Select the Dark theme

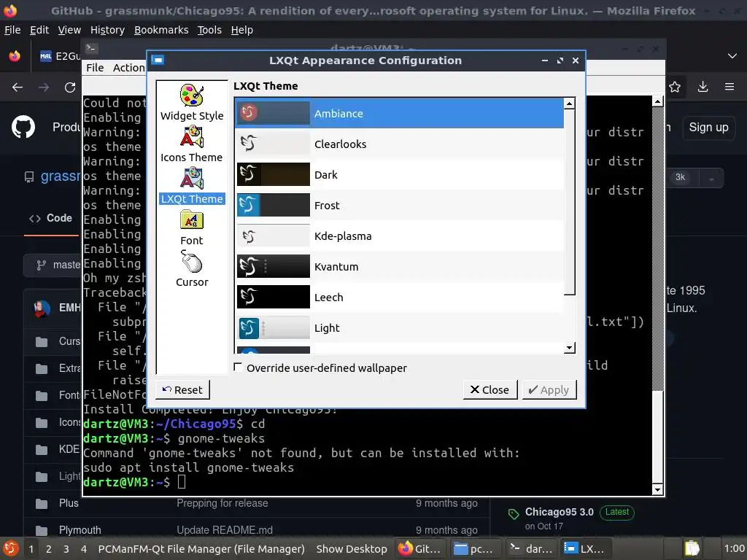pos(399,175)
